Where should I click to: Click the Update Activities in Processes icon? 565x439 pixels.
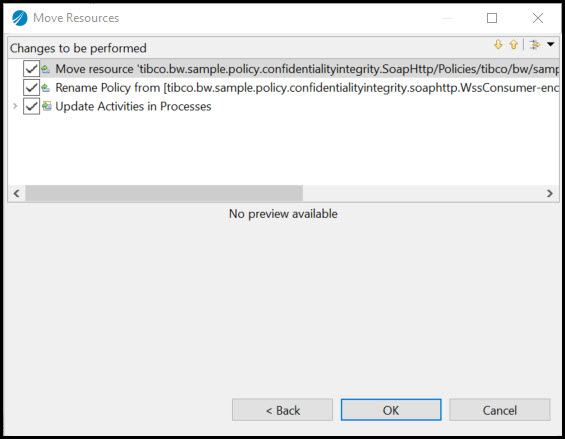pos(46,106)
